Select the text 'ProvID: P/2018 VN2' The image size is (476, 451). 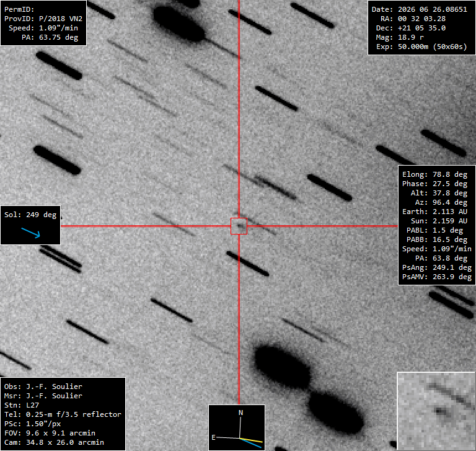pos(43,19)
